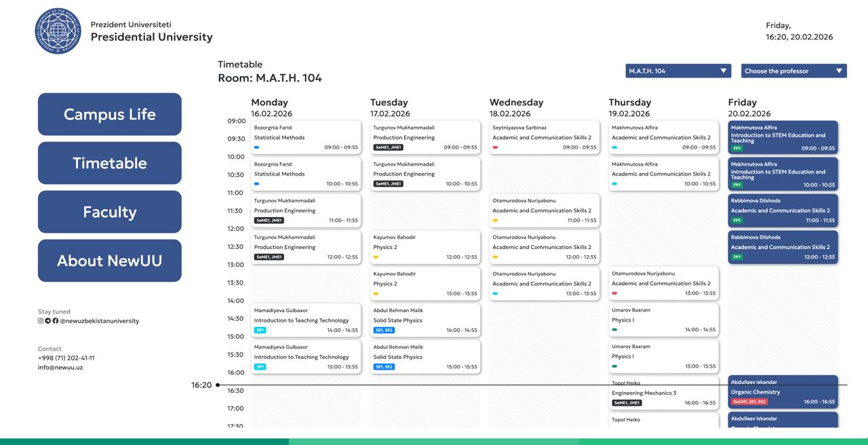
Task: Open About NewUU
Action: point(109,260)
